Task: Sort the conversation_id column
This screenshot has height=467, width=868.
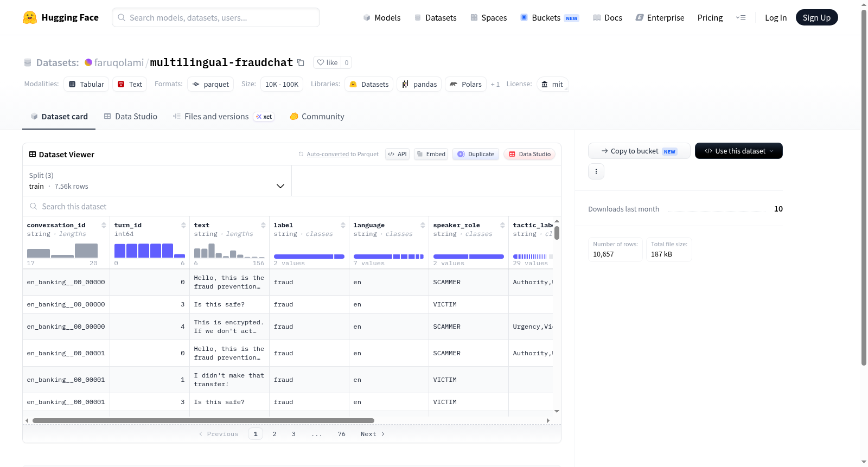Action: [104, 225]
